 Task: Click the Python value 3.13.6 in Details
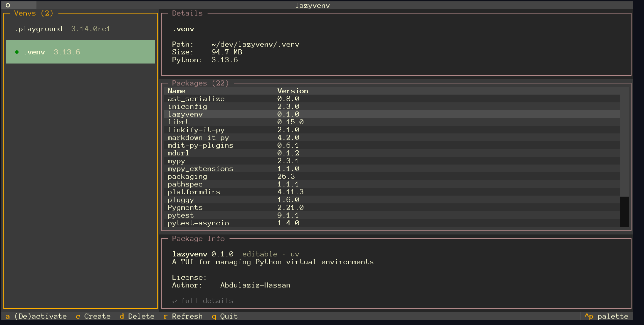pos(225,60)
